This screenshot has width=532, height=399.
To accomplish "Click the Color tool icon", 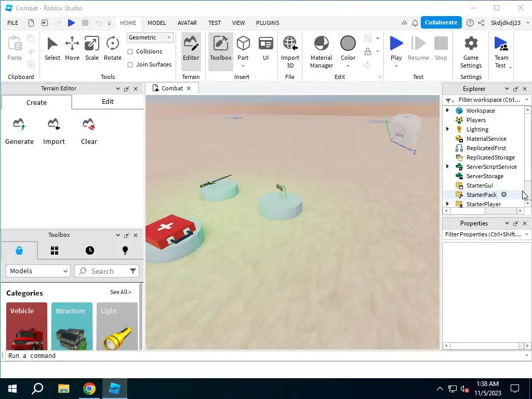I will 348,44.
